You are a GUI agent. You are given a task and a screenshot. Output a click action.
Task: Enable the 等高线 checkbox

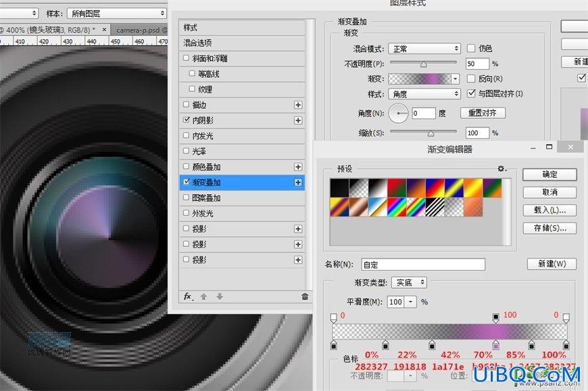click(x=192, y=74)
